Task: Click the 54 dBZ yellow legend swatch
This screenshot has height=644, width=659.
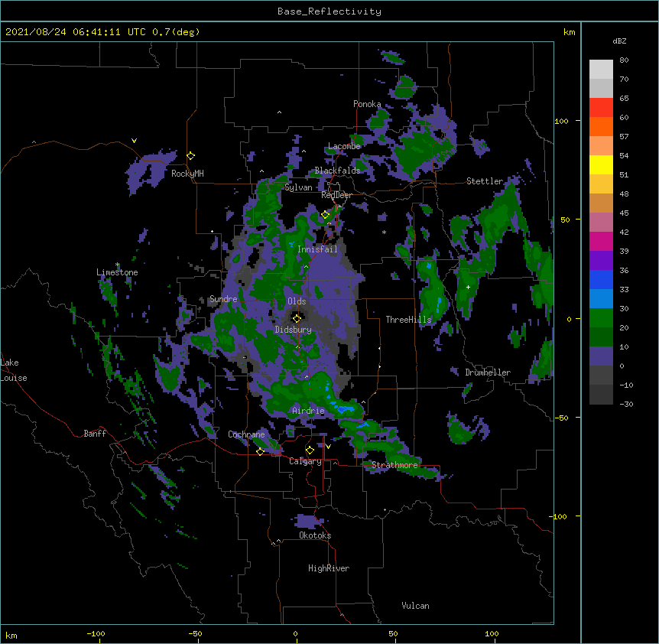Action: click(601, 164)
